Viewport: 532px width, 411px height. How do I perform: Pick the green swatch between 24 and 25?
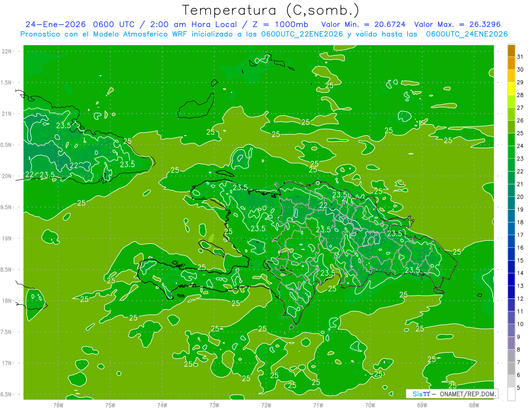pyautogui.click(x=512, y=140)
